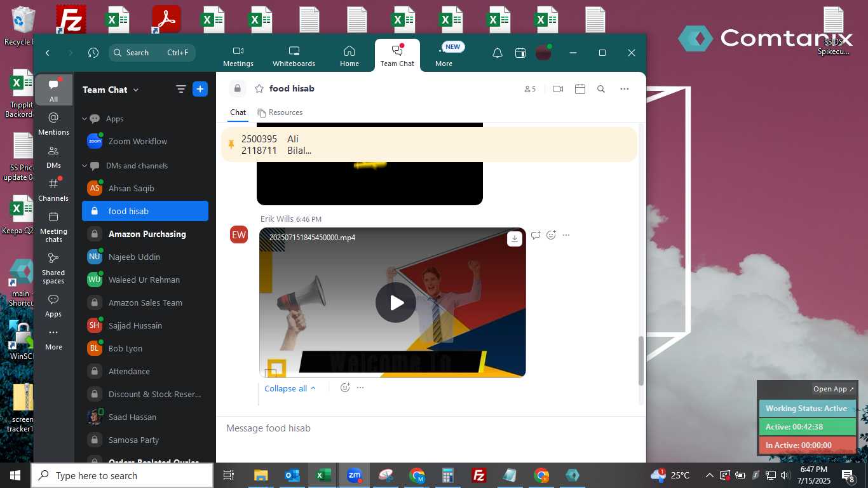868x488 pixels.
Task: Click the Working Status: Active bar
Action: [808, 409]
